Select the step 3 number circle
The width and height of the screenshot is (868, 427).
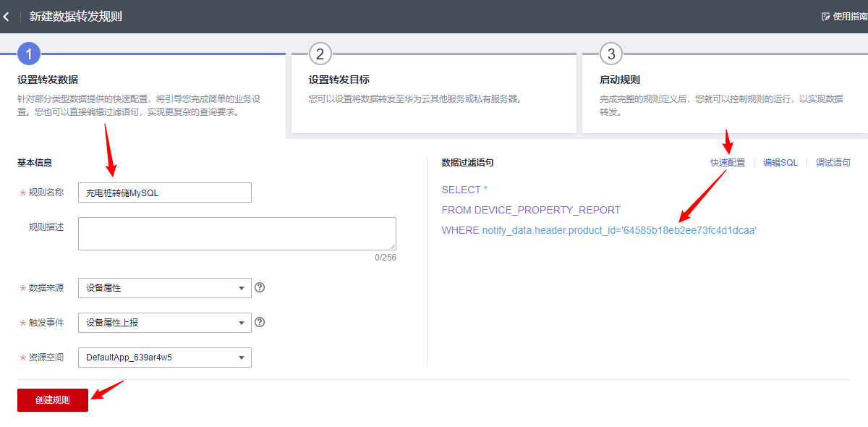pos(611,54)
